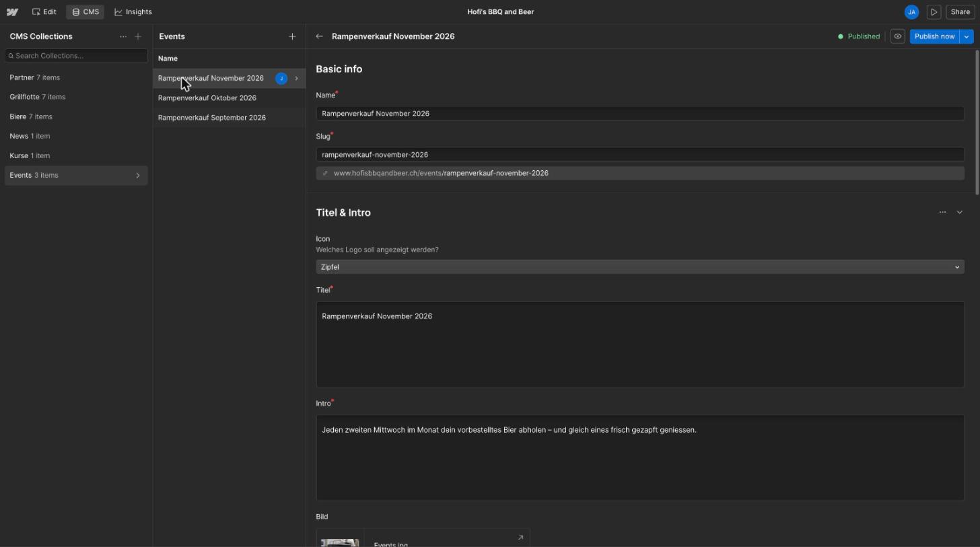Click chevron on Rampenverkauf November 2026 row

point(296,79)
